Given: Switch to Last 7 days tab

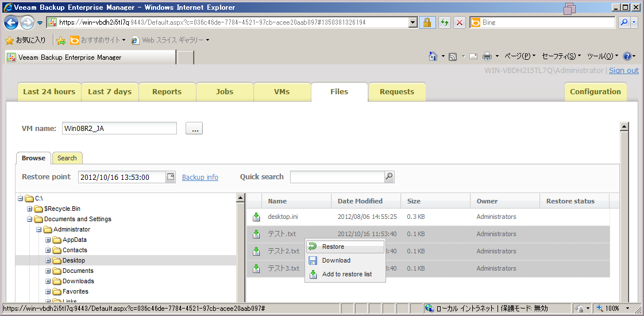Looking at the screenshot, I should tap(110, 91).
